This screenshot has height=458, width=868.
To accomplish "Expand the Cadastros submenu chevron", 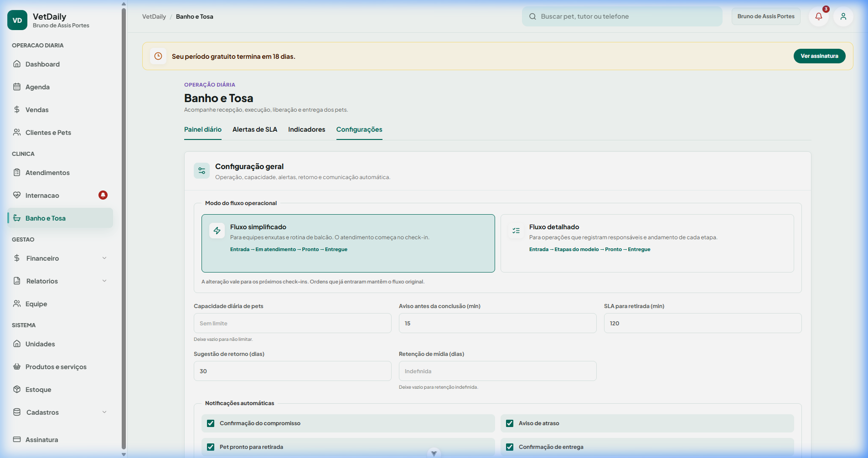I will [104, 412].
